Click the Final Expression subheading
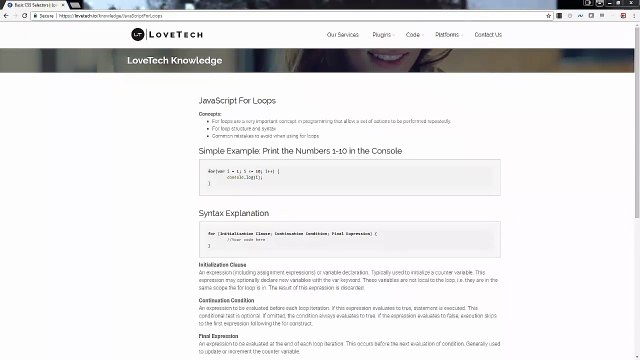Image resolution: width=640 pixels, height=360 pixels. click(x=218, y=336)
